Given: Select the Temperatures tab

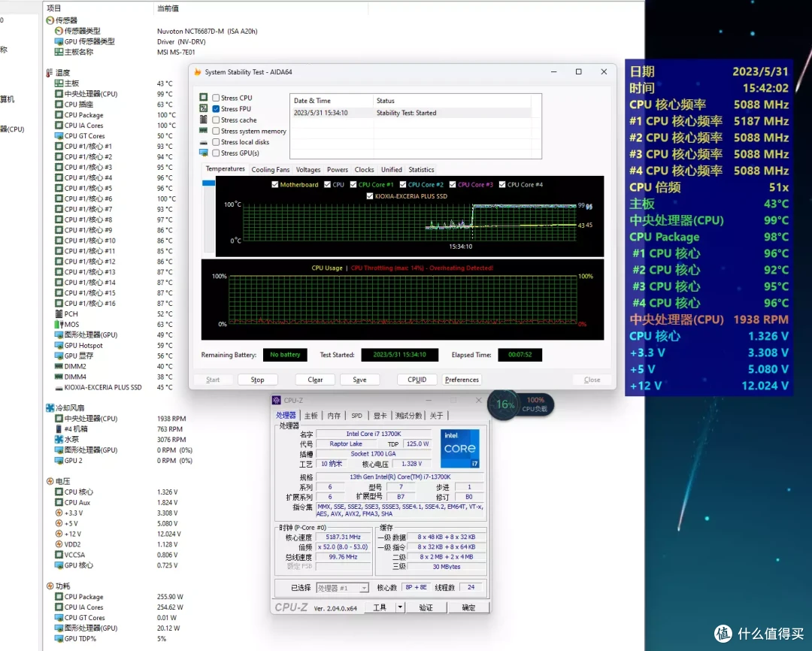Looking at the screenshot, I should tap(226, 169).
